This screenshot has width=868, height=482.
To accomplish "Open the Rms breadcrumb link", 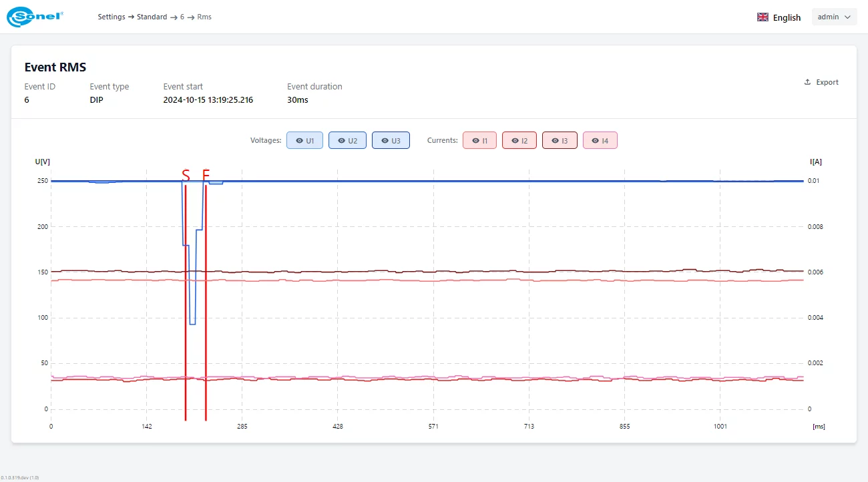I will tap(204, 17).
